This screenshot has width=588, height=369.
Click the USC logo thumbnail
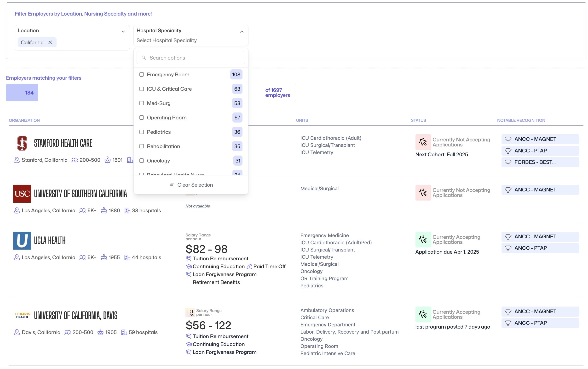[22, 194]
